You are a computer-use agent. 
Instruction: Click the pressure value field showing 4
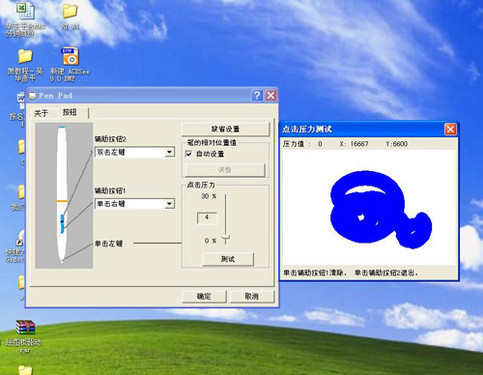(207, 218)
